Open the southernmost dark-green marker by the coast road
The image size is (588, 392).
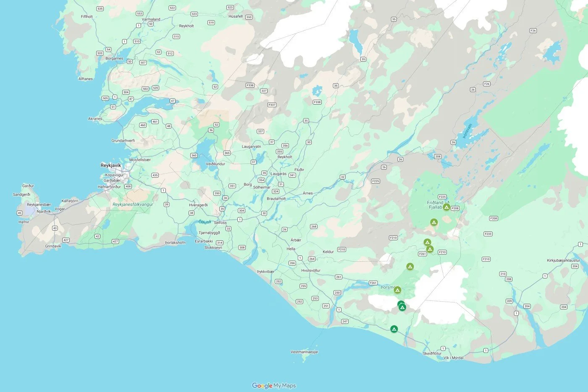[394, 329]
